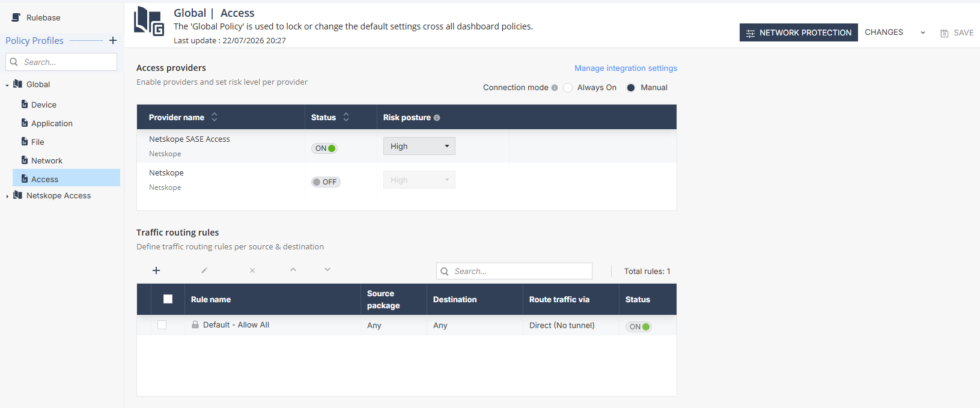The width and height of the screenshot is (980, 408).
Task: Expand the Netskope Access tree node
Action: [x=7, y=196]
